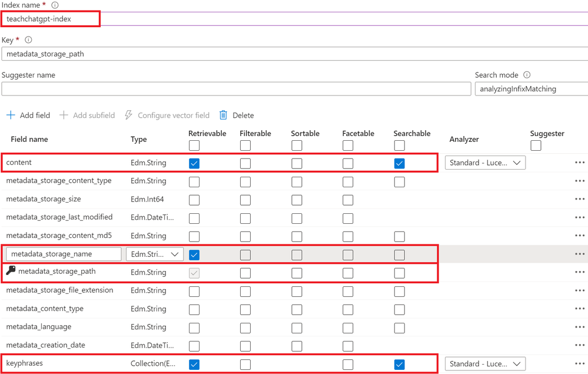Open more options for content row
This screenshot has width=588, height=374.
[580, 163]
